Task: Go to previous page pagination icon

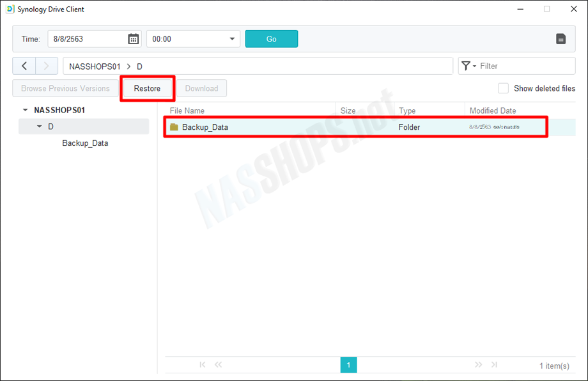Action: (218, 364)
